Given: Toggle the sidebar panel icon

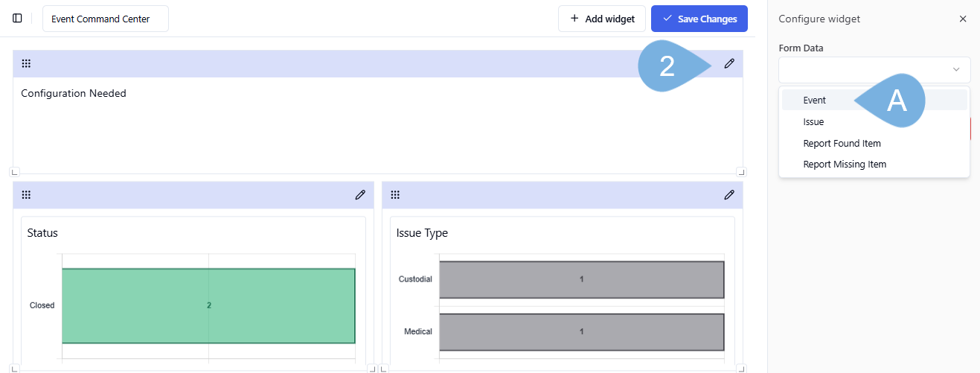Looking at the screenshot, I should [17, 19].
